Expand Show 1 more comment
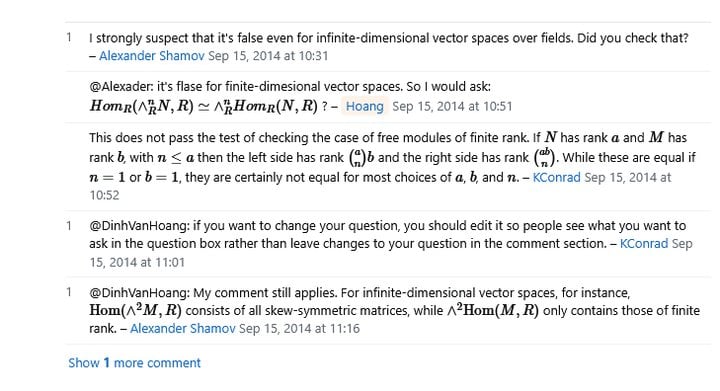 [x=135, y=363]
